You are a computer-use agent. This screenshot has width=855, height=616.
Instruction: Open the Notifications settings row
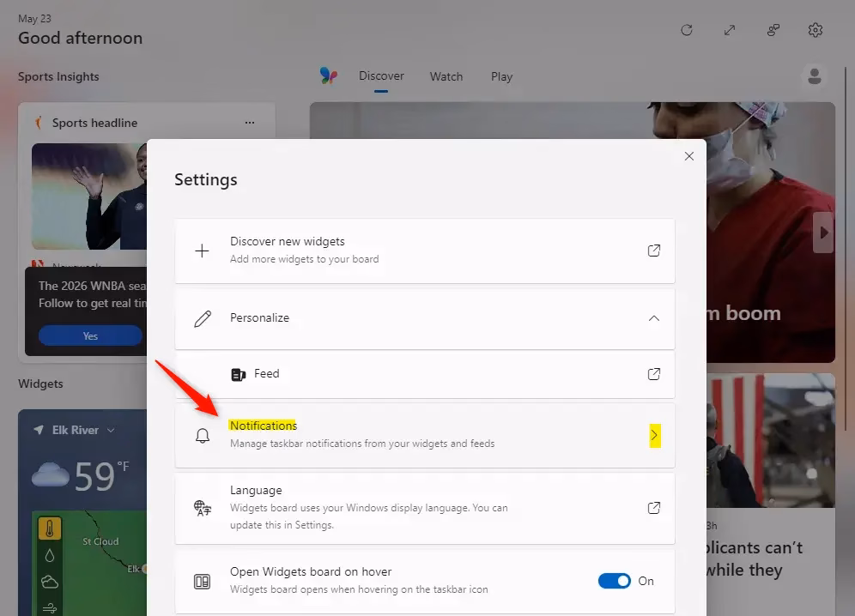[425, 436]
